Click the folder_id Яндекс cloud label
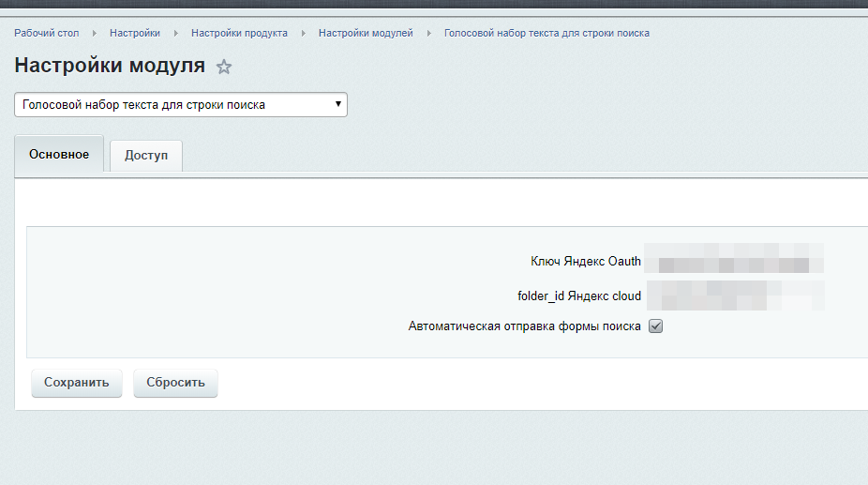 (578, 296)
